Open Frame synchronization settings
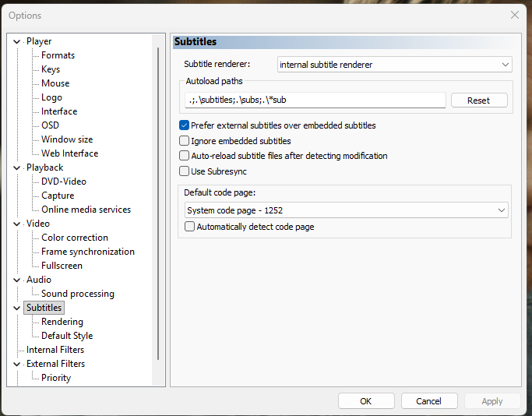The width and height of the screenshot is (532, 416). click(x=88, y=252)
